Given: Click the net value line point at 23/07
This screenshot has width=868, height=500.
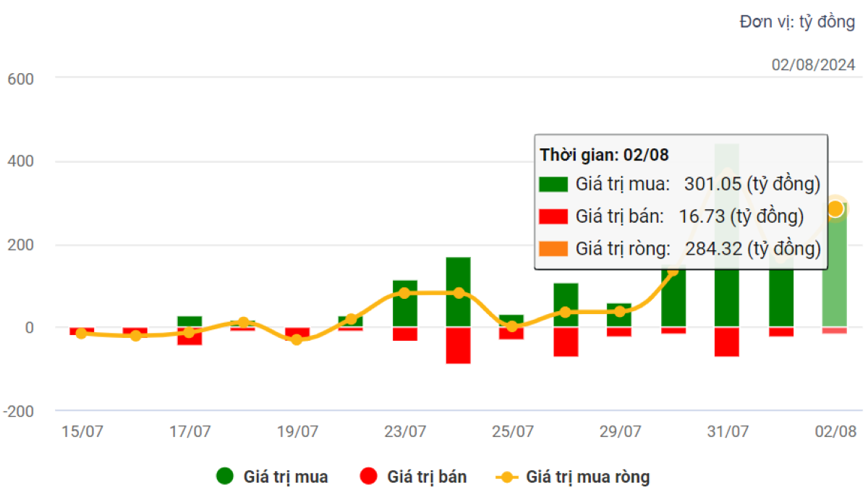Looking at the screenshot, I should (404, 293).
